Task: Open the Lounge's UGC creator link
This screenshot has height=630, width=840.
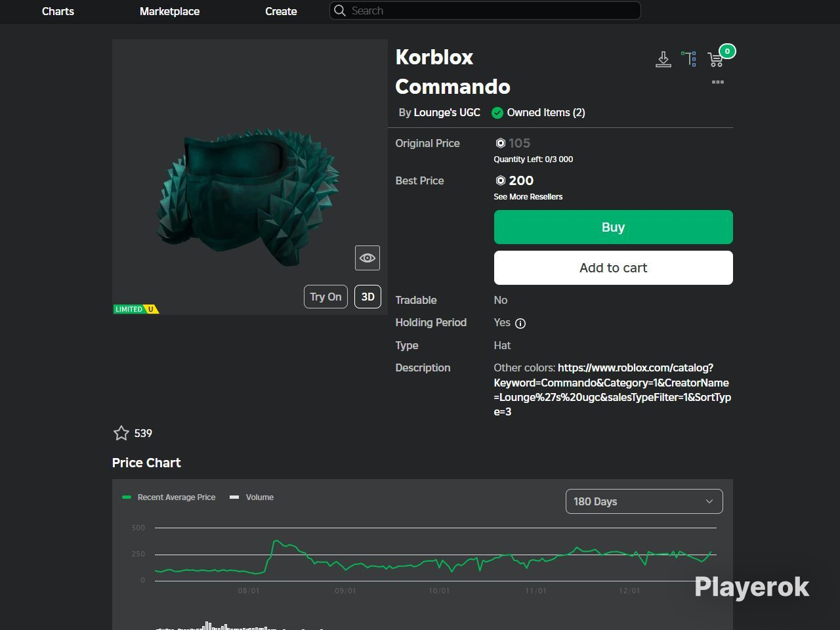Action: pos(447,113)
